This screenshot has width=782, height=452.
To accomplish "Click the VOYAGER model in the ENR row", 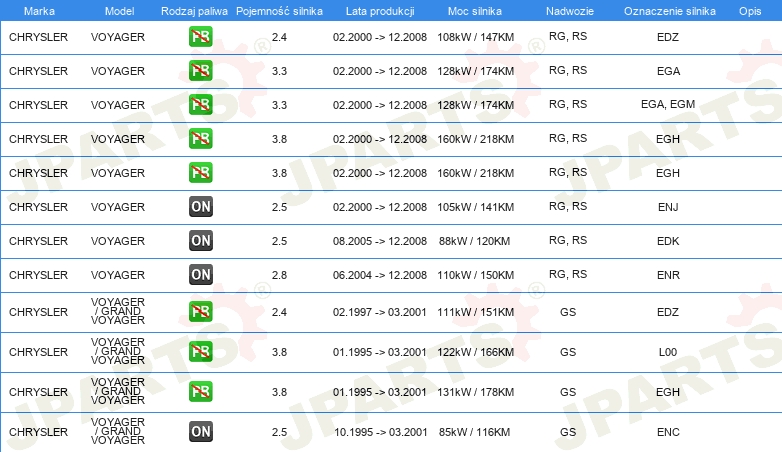I will [x=118, y=275].
